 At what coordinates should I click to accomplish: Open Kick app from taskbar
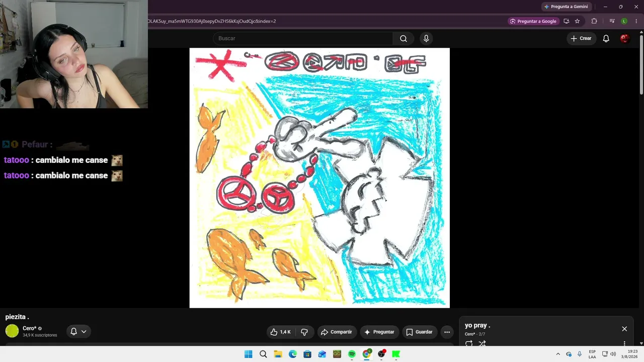coord(396,354)
